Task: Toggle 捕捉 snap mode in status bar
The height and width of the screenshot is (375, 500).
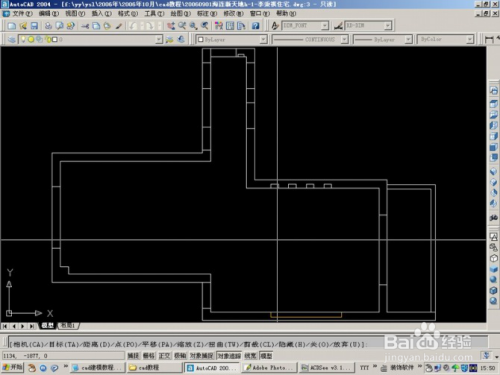Action: click(133, 356)
